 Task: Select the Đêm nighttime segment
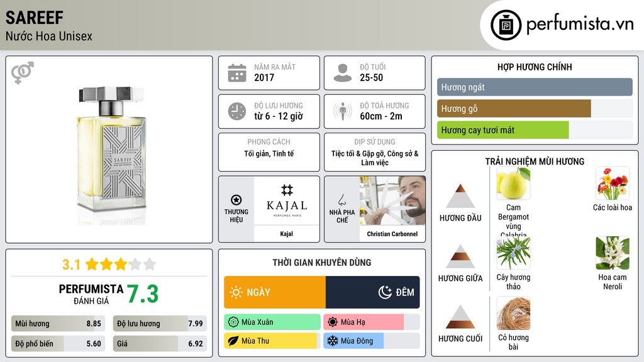(372, 292)
